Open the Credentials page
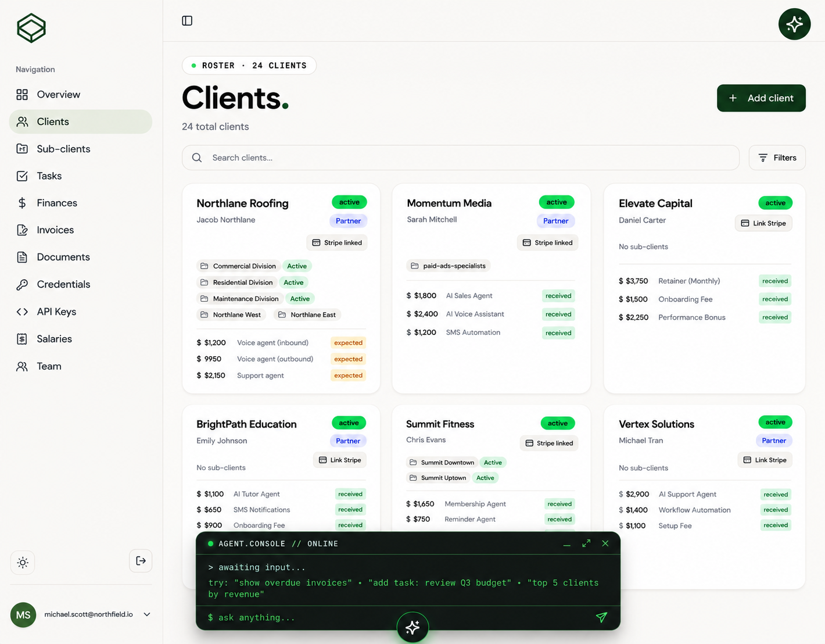The image size is (825, 644). click(x=81, y=284)
